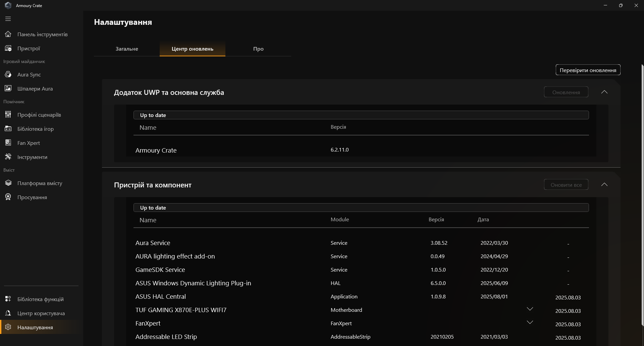This screenshot has height=346, width=644.
Task: Click the Armoury Crate row name
Action: coord(156,150)
